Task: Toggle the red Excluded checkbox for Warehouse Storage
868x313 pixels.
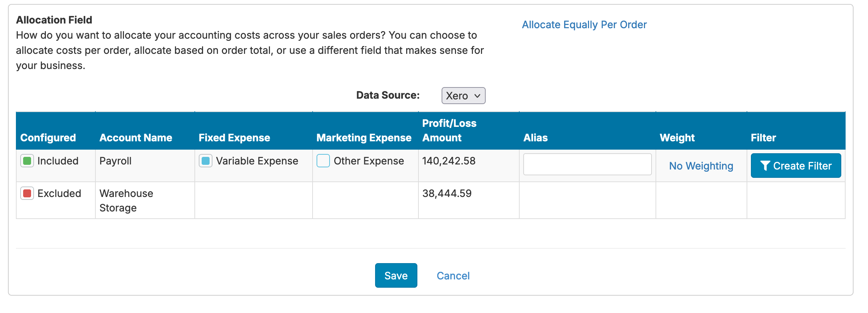Action: tap(27, 193)
